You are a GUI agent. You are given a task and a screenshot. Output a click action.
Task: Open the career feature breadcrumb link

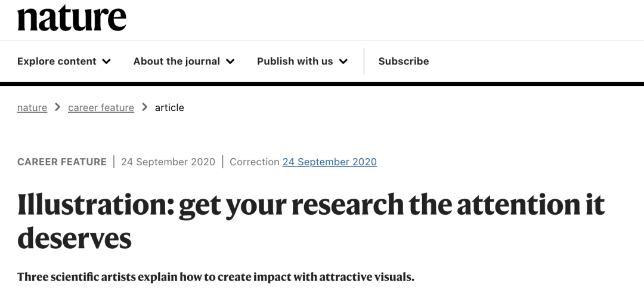click(101, 107)
